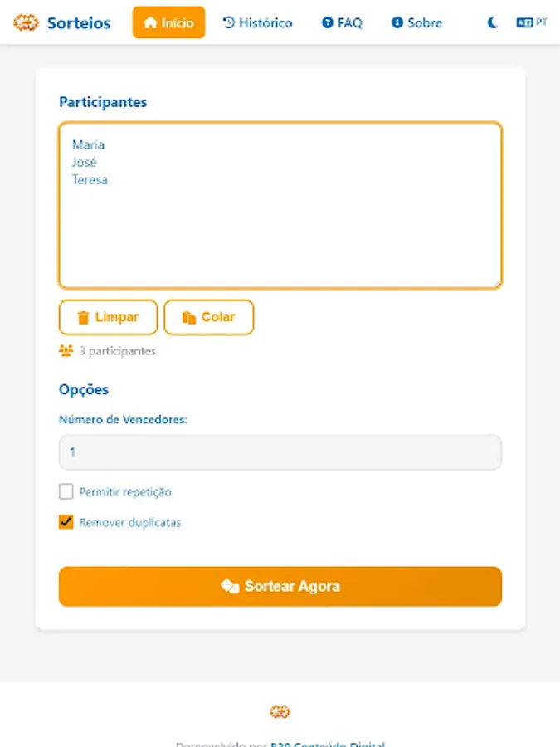This screenshot has width=560, height=747.
Task: Switch to the Histórico tab
Action: coord(257,22)
